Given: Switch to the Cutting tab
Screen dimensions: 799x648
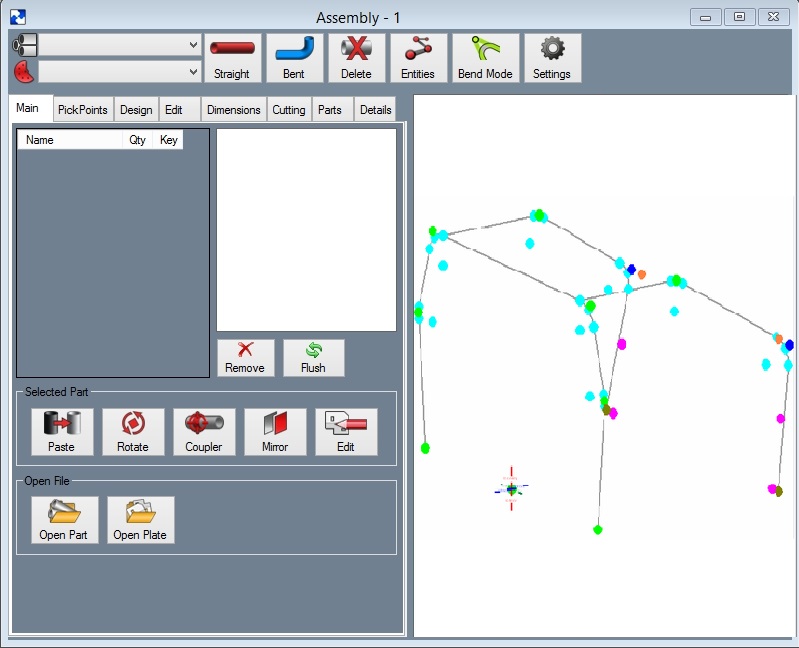Looking at the screenshot, I should point(289,110).
